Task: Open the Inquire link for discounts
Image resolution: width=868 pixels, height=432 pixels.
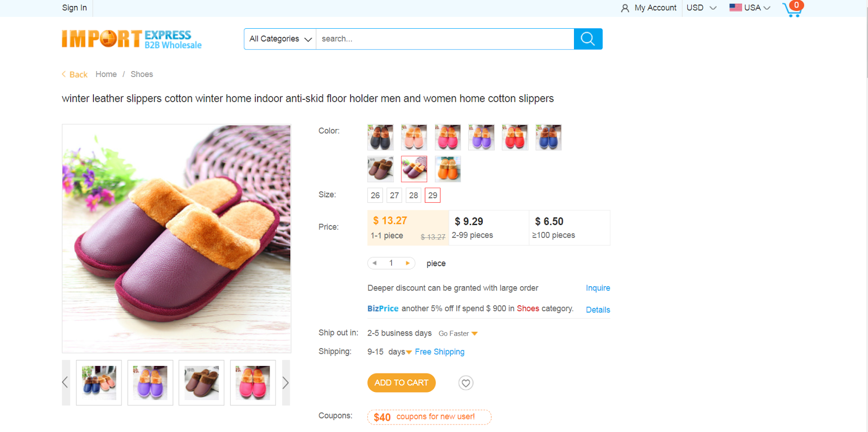Action: [x=598, y=288]
